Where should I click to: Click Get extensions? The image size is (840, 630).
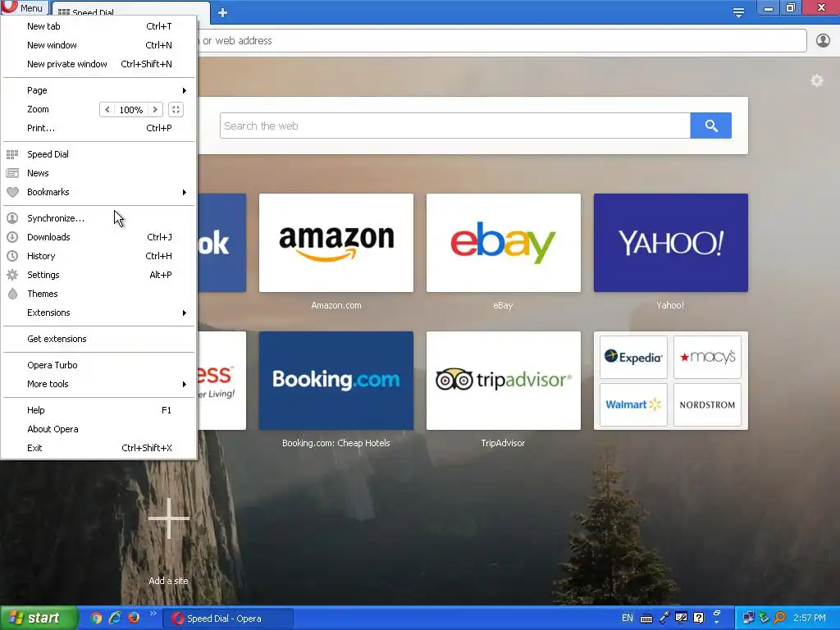(x=99, y=339)
